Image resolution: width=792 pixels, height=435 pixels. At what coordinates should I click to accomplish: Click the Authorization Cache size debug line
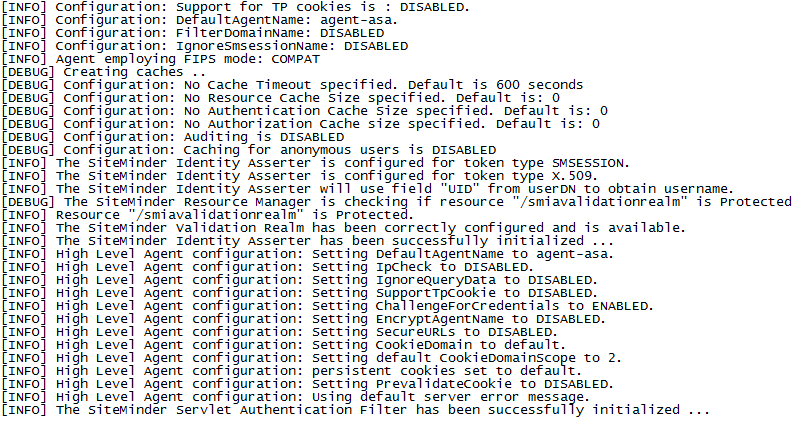(301, 124)
